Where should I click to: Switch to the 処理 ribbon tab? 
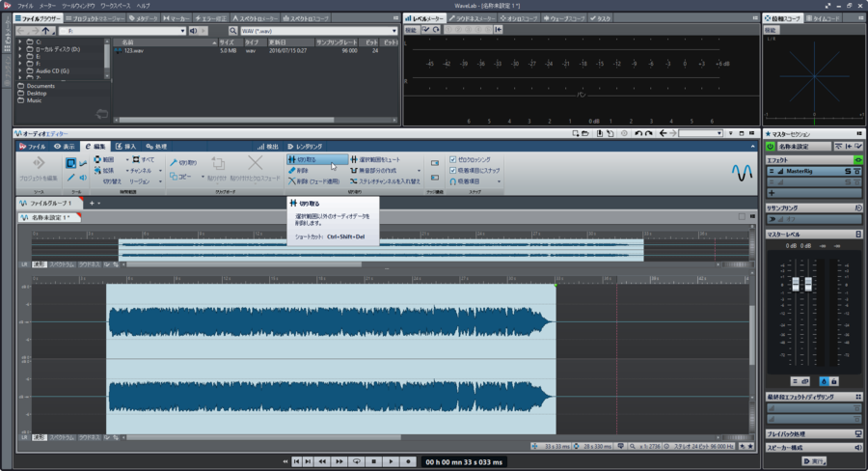156,147
